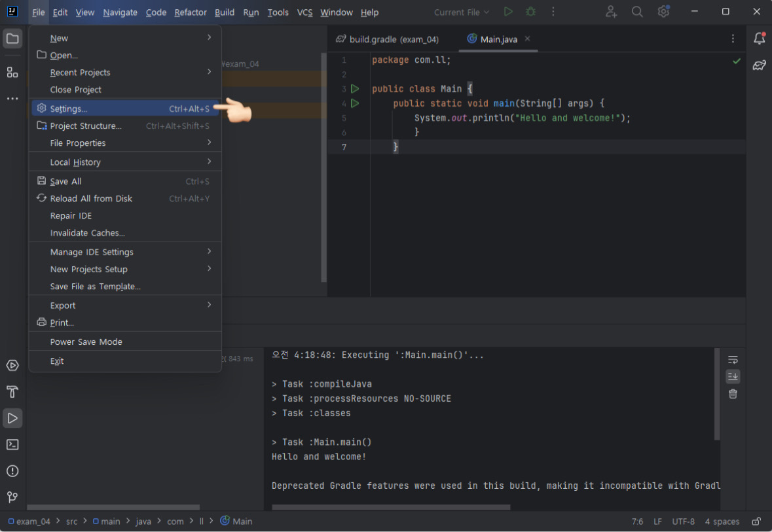Click the src breadcrumb in the status bar
The width and height of the screenshot is (772, 532).
click(x=71, y=521)
